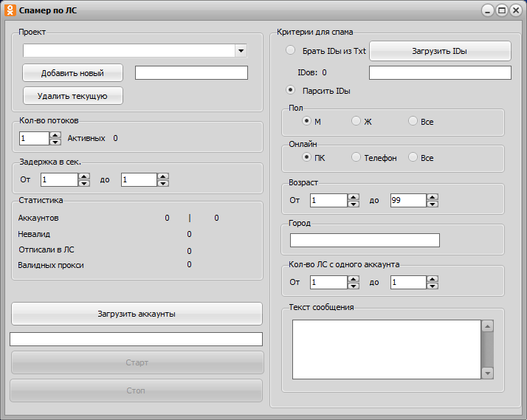Select 'Телефон' under Онлайн
Image resolution: width=527 pixels, height=420 pixels.
tap(356, 157)
